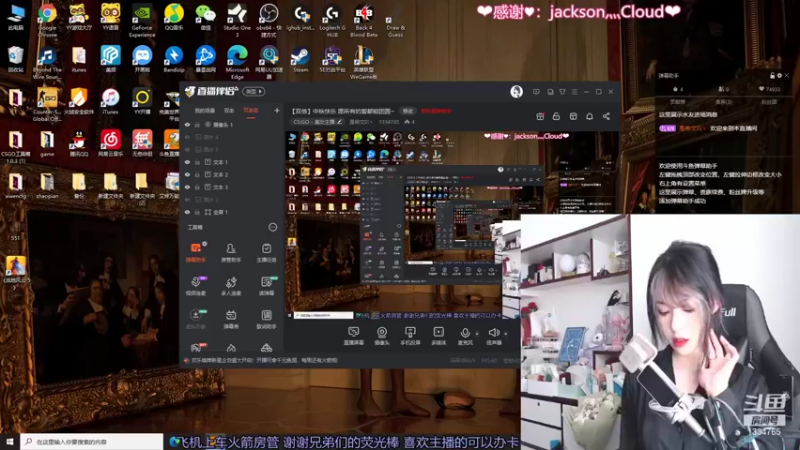Collapse the 工具箱 toolbox with the circle button

click(273, 227)
